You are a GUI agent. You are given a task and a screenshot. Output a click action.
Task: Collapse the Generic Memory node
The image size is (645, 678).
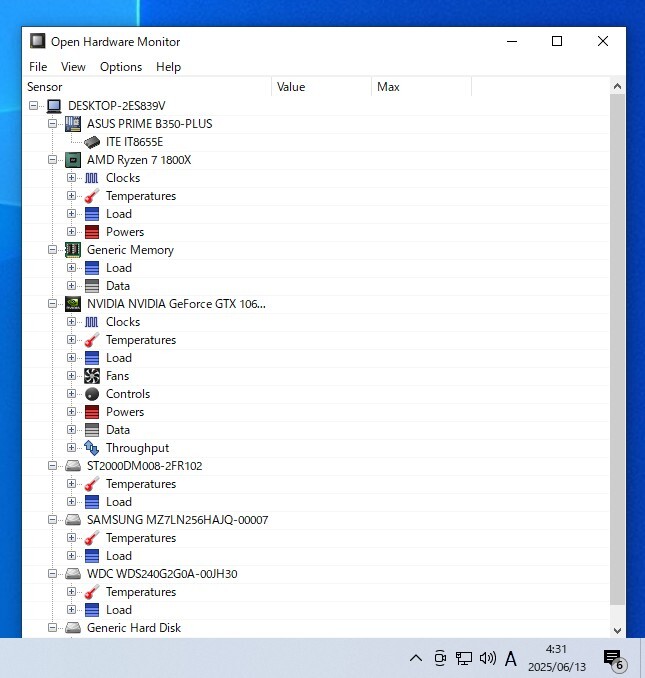coord(52,249)
